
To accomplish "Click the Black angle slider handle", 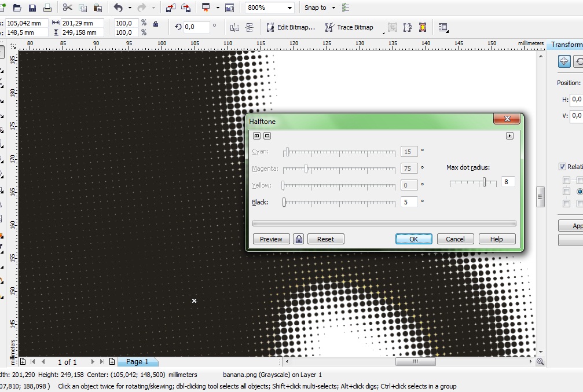I will 284,202.
